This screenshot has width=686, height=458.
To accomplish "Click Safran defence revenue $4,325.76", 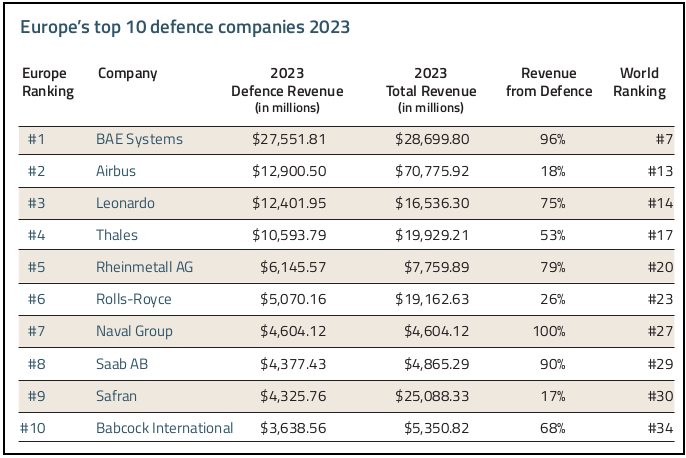I will (x=293, y=396).
